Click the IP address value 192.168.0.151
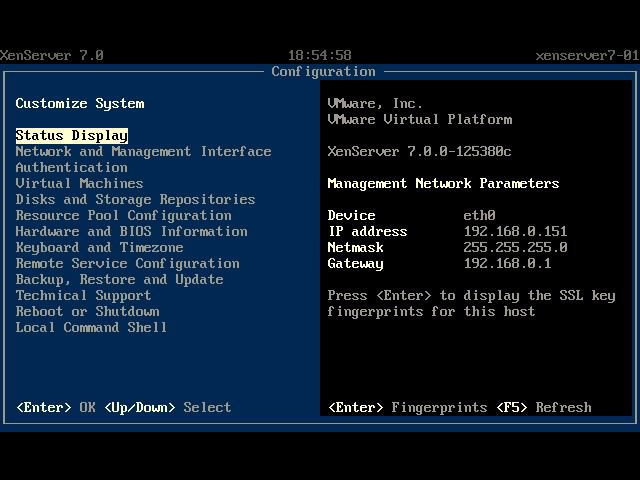Image resolution: width=640 pixels, height=480 pixels. click(515, 231)
